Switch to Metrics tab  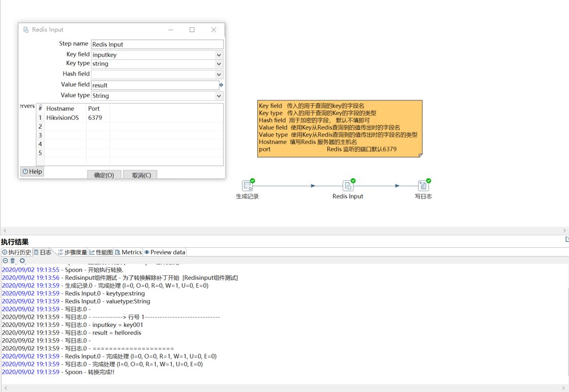click(128, 252)
